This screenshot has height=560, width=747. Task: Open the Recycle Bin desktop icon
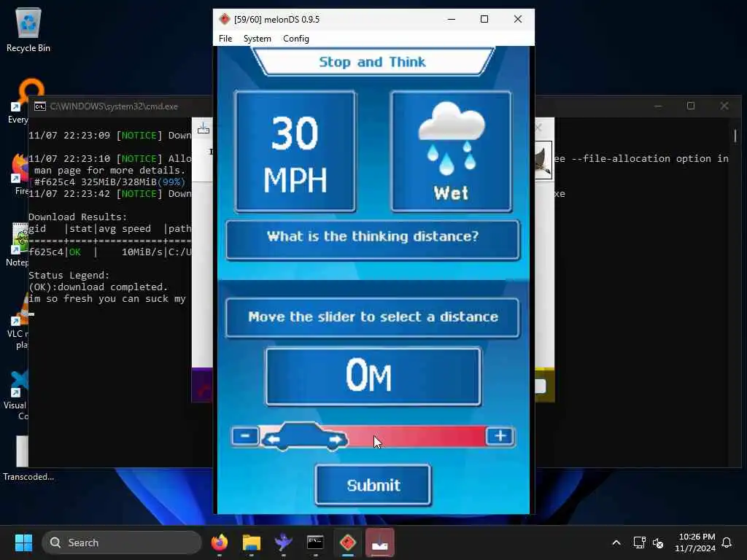click(28, 30)
